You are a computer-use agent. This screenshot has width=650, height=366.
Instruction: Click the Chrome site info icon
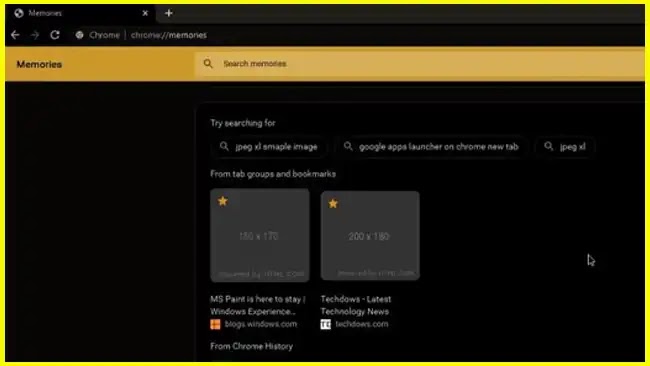(x=79, y=35)
